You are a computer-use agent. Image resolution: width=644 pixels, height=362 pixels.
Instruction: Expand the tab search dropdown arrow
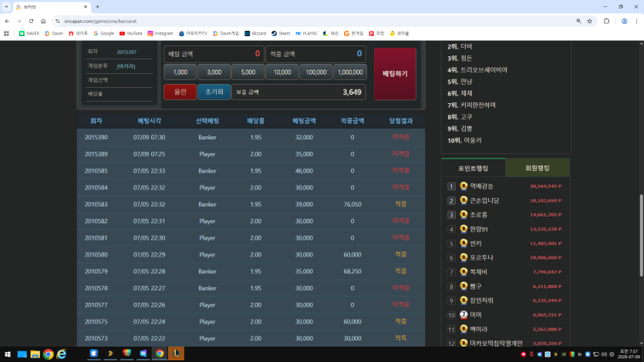pos(6,7)
